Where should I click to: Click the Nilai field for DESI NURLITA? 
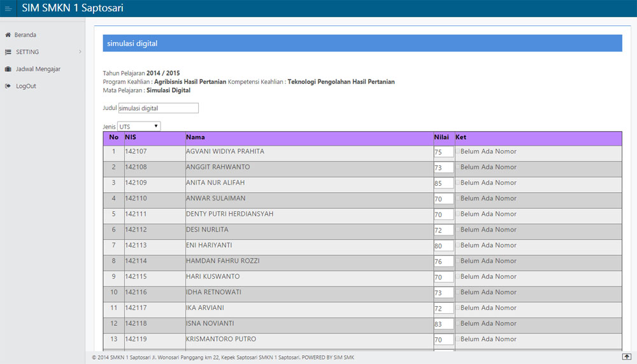(443, 230)
